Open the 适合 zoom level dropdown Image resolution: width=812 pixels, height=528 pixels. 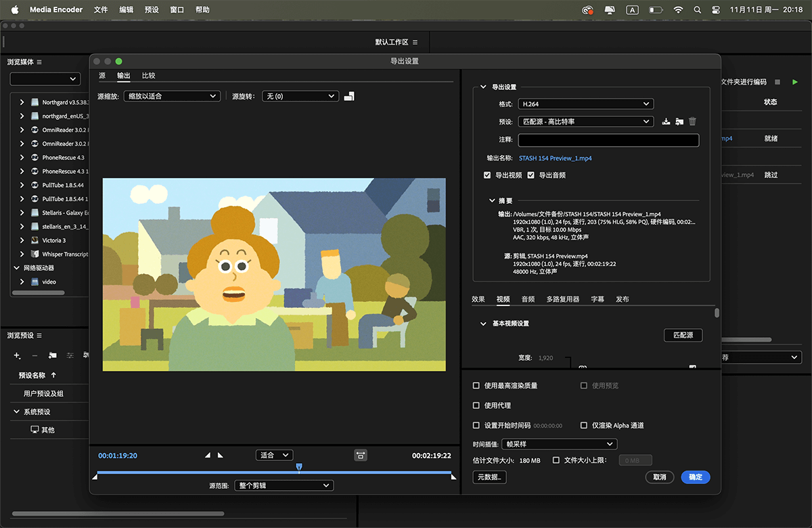point(274,455)
